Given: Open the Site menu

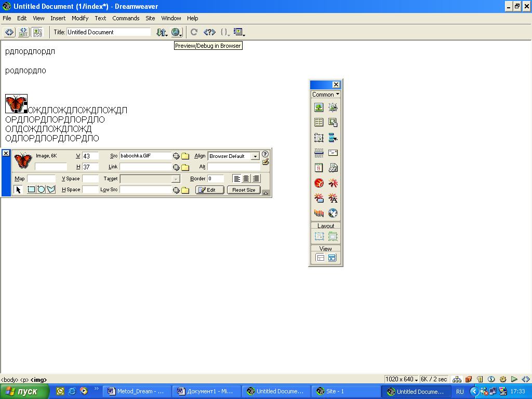Looking at the screenshot, I should click(150, 18).
